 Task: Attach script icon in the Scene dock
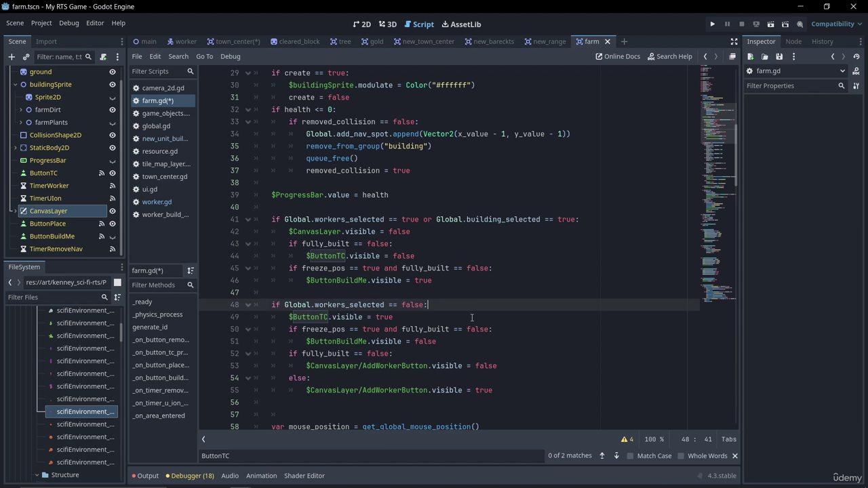pos(103,57)
